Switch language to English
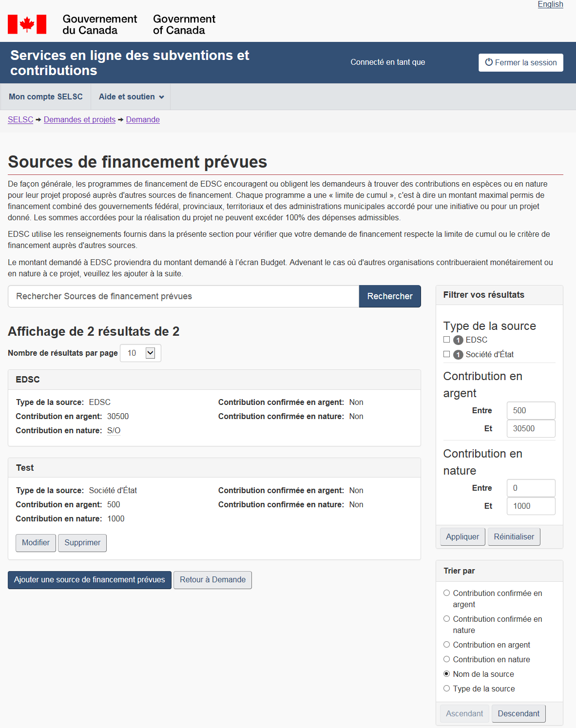Screen dimensions: 576x728 pyautogui.click(x=550, y=4)
